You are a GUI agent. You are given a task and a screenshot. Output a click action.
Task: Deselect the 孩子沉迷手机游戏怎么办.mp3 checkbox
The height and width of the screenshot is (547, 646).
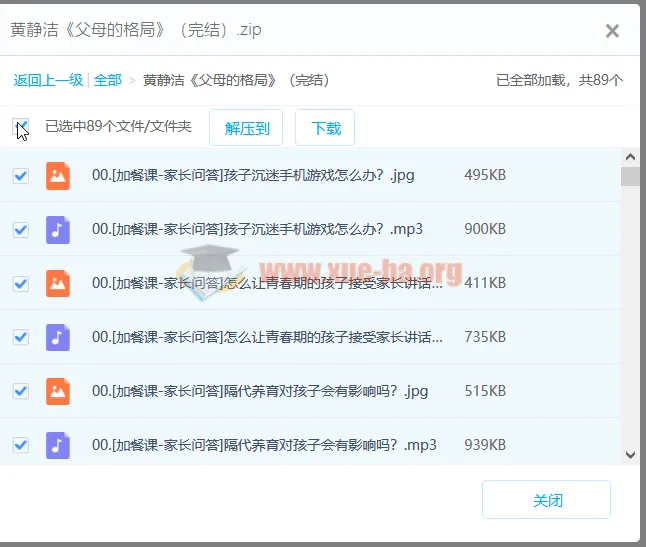tap(20, 230)
